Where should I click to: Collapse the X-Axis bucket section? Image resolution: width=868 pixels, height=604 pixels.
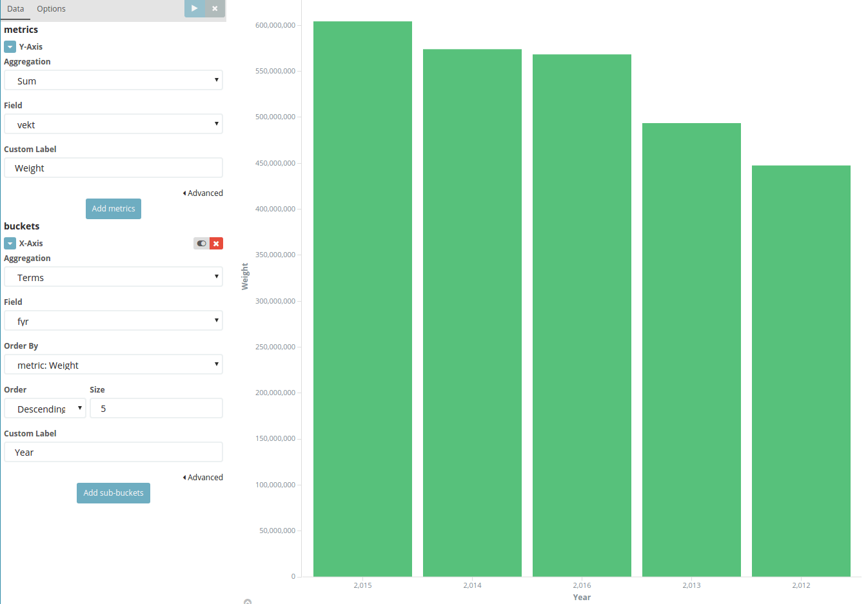tap(9, 243)
